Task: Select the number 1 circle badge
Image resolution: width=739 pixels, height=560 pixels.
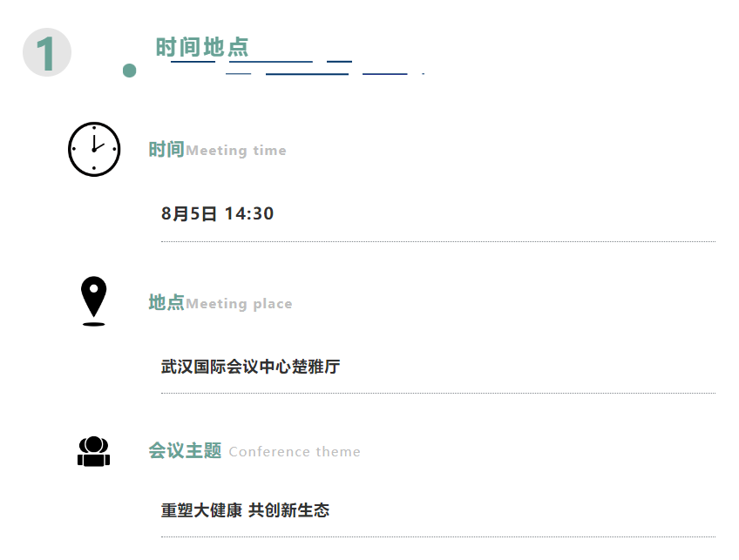Action: [x=47, y=52]
